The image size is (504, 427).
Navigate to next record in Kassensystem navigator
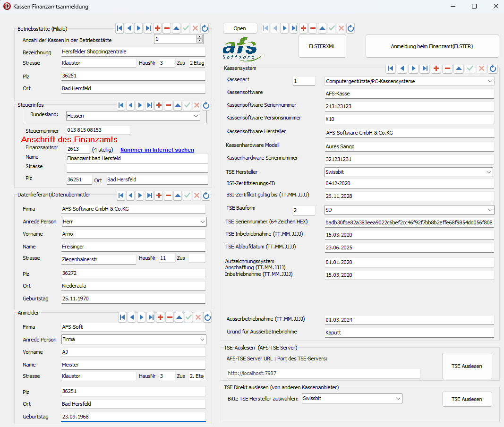[413, 68]
